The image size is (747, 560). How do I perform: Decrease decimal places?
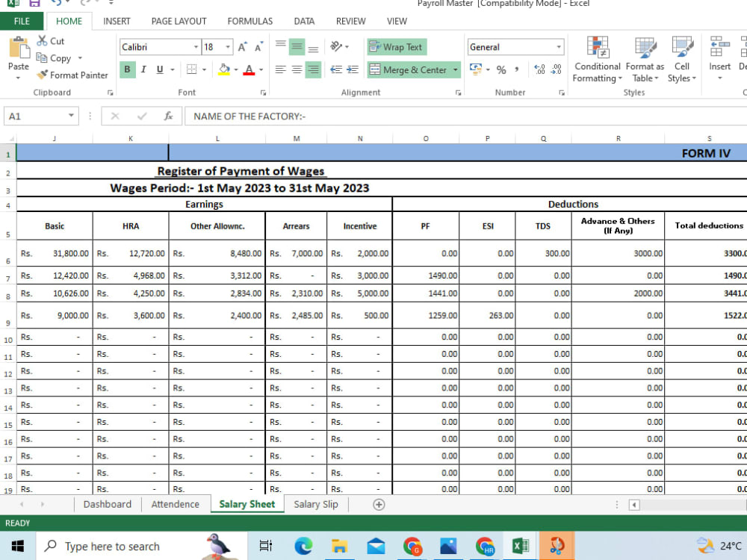(557, 69)
